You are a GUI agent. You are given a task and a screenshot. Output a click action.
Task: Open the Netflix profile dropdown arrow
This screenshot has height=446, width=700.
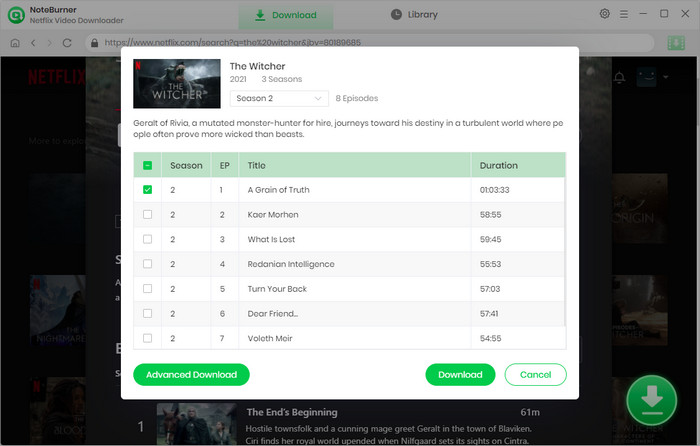click(x=666, y=77)
